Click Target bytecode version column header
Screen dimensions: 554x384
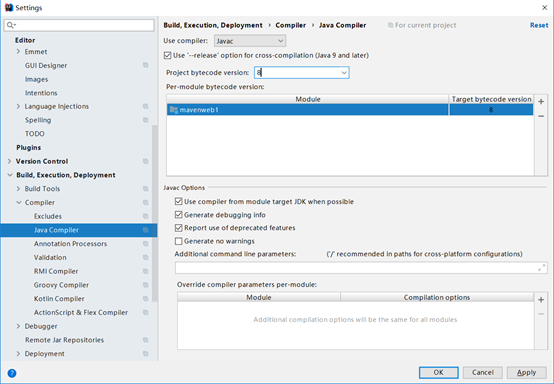(491, 99)
